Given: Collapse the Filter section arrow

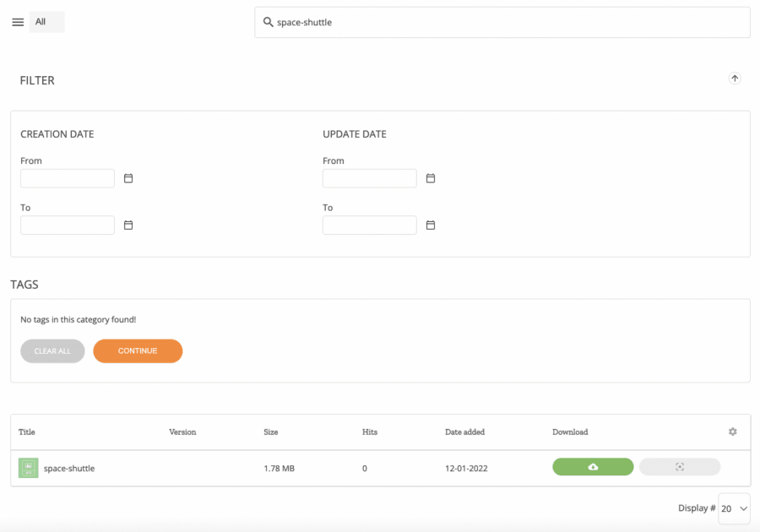Looking at the screenshot, I should click(x=735, y=79).
